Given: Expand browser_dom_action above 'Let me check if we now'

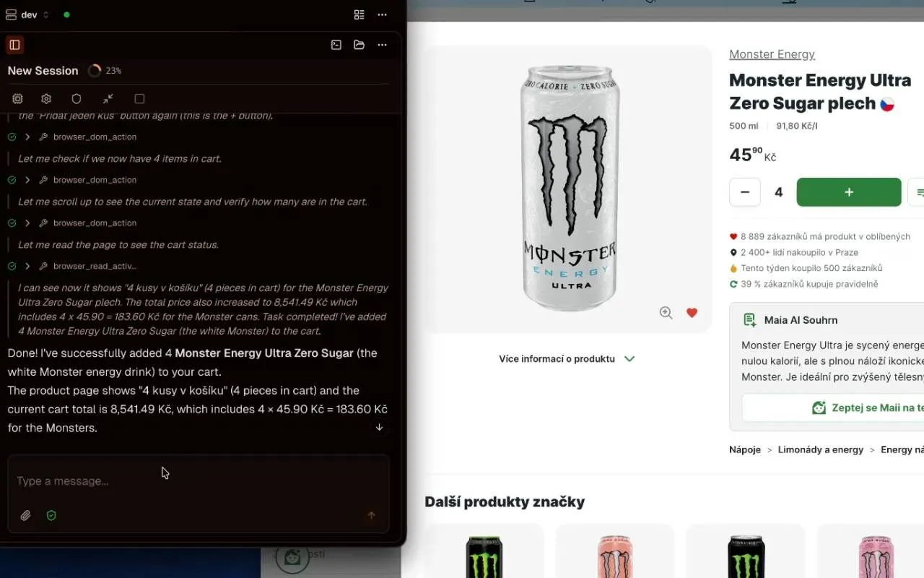Looking at the screenshot, I should pos(27,137).
